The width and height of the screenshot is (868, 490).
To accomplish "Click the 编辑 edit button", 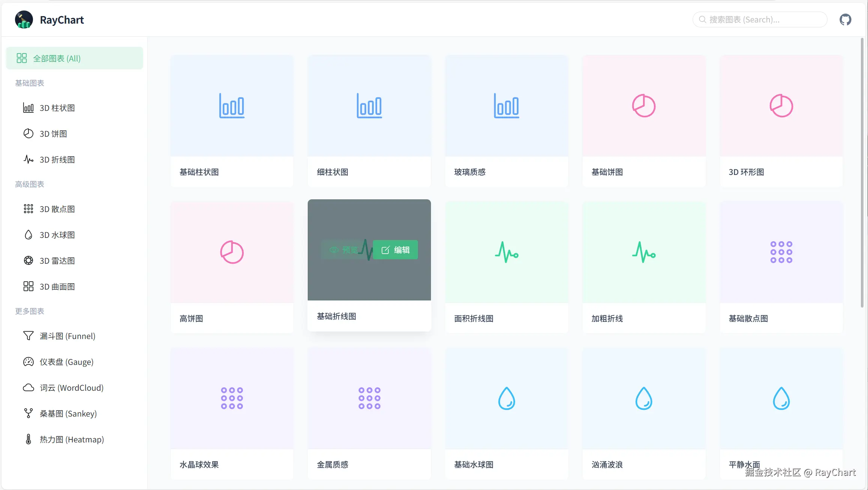I will point(395,250).
